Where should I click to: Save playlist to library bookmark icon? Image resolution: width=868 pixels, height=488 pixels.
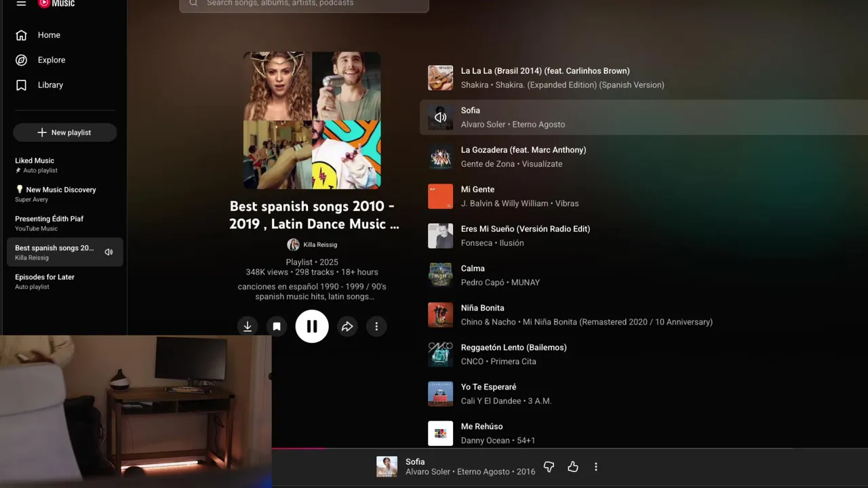[277, 327]
